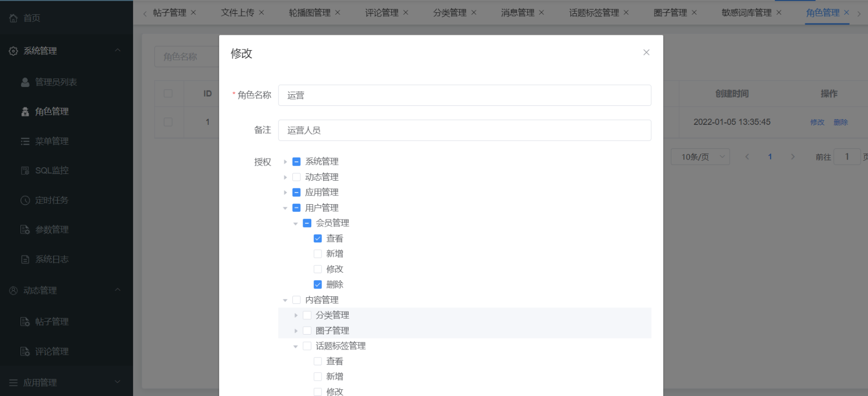Click the SQL监控 sidebar icon
868x396 pixels.
(x=25, y=170)
